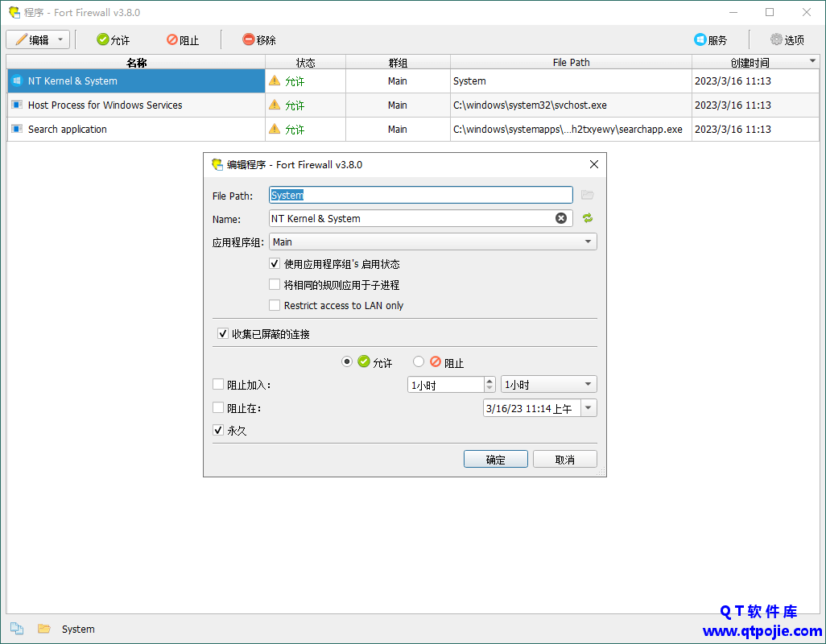Click the 3/16/23 11:14 date-time field

pos(532,408)
